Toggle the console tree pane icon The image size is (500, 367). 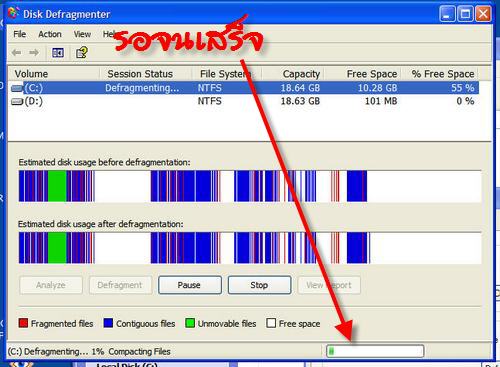58,53
